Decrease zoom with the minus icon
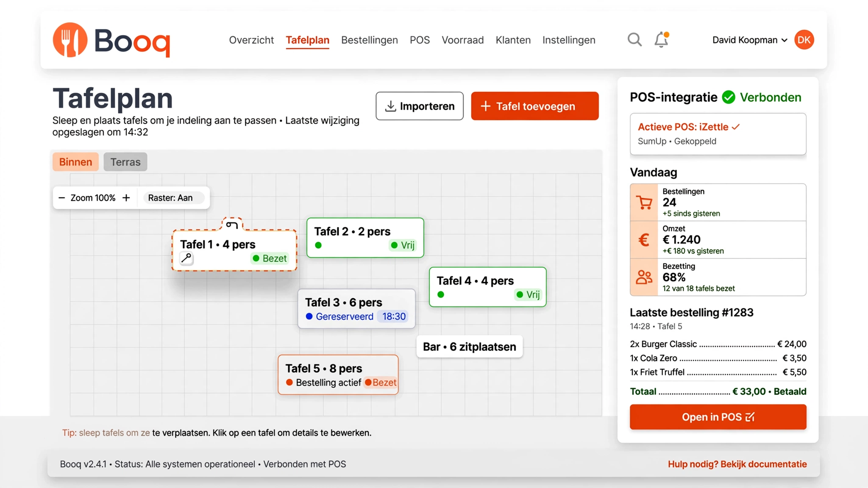 61,198
